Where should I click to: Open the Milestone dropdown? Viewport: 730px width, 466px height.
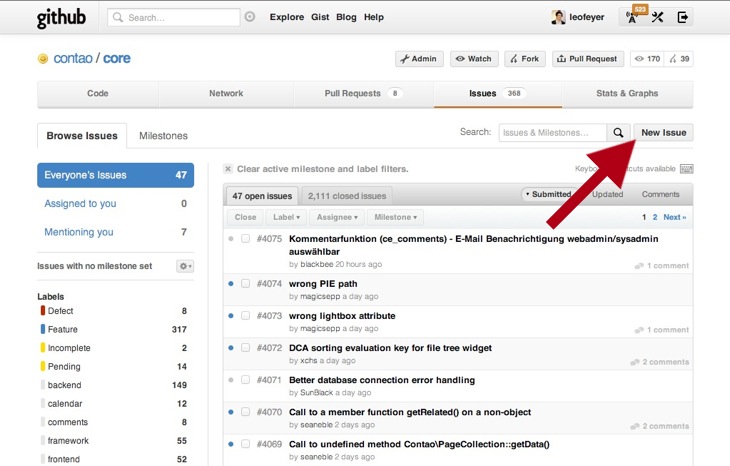pyautogui.click(x=395, y=217)
